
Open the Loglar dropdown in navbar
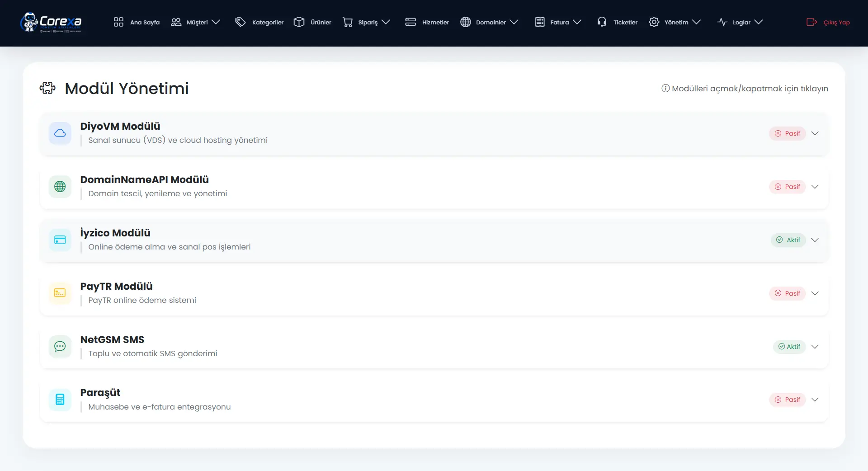pos(740,22)
